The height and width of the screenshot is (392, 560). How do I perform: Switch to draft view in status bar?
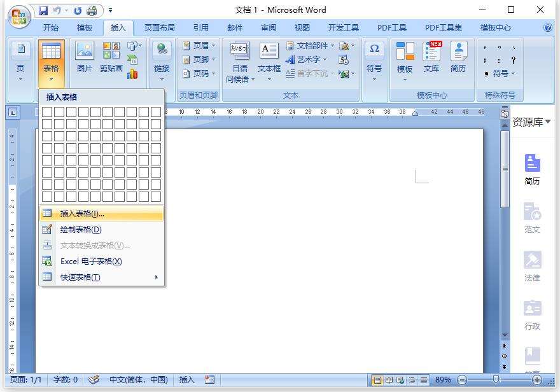(424, 380)
